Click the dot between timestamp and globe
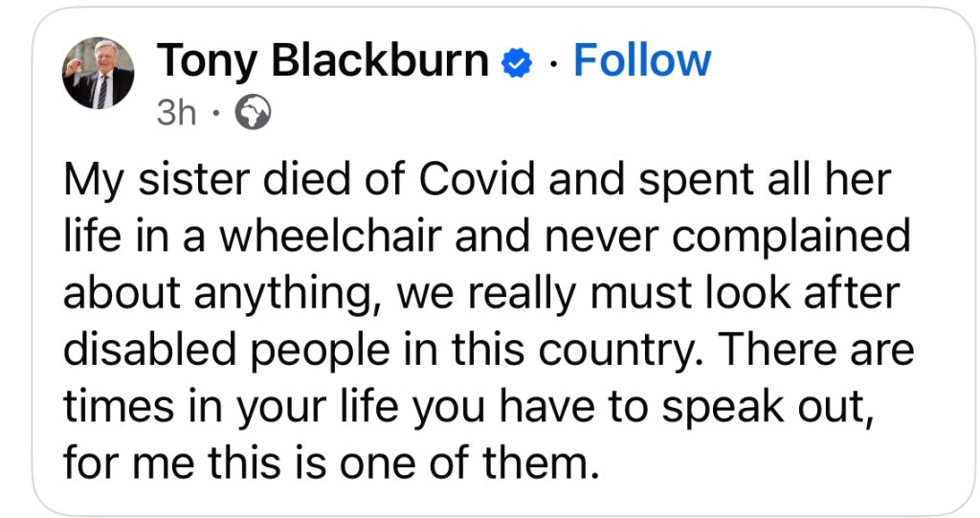 pos(216,114)
